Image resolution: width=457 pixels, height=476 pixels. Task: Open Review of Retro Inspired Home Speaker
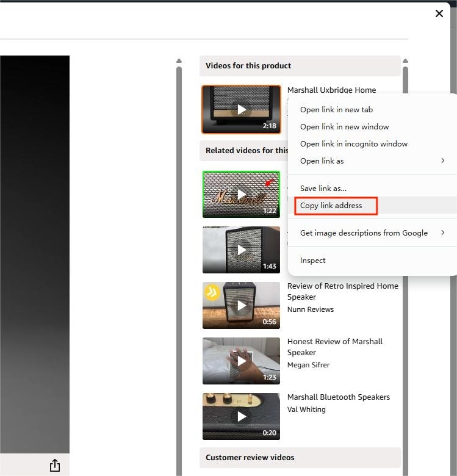pos(343,292)
